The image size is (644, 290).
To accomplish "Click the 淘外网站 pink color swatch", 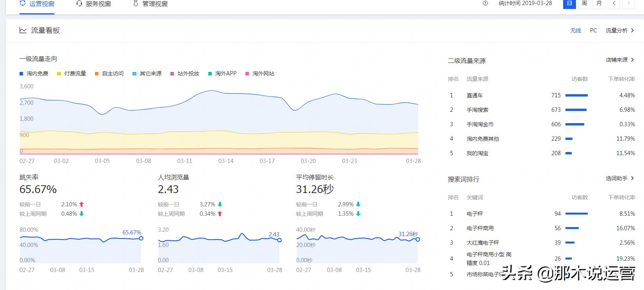I will 247,73.
